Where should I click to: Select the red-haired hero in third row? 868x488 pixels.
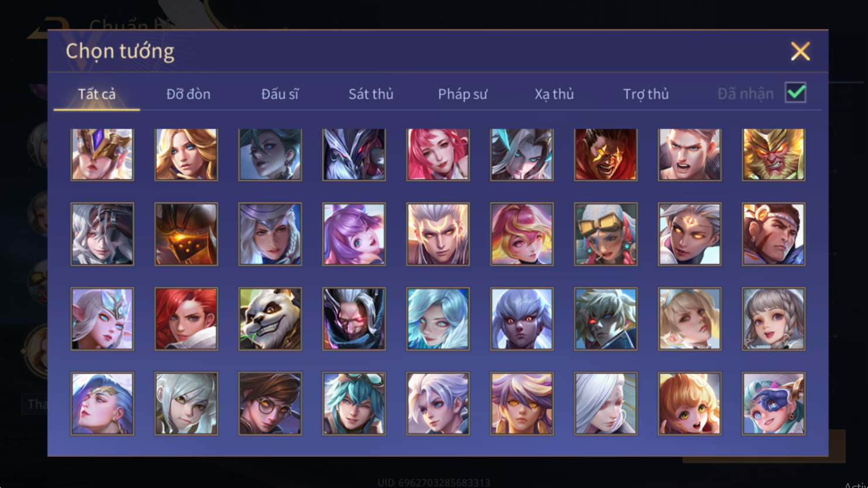[186, 319]
